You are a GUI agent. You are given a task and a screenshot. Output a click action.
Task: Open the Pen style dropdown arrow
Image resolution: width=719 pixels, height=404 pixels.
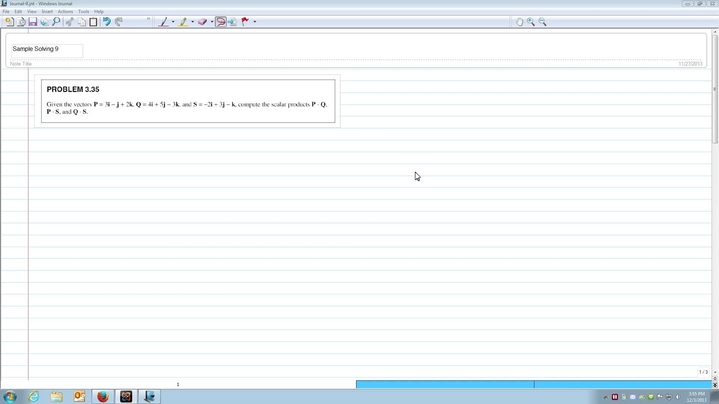point(173,21)
